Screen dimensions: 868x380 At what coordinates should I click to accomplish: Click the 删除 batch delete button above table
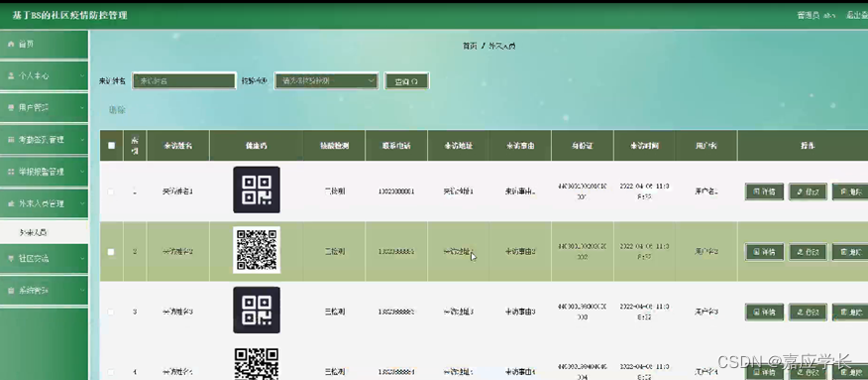(x=117, y=110)
